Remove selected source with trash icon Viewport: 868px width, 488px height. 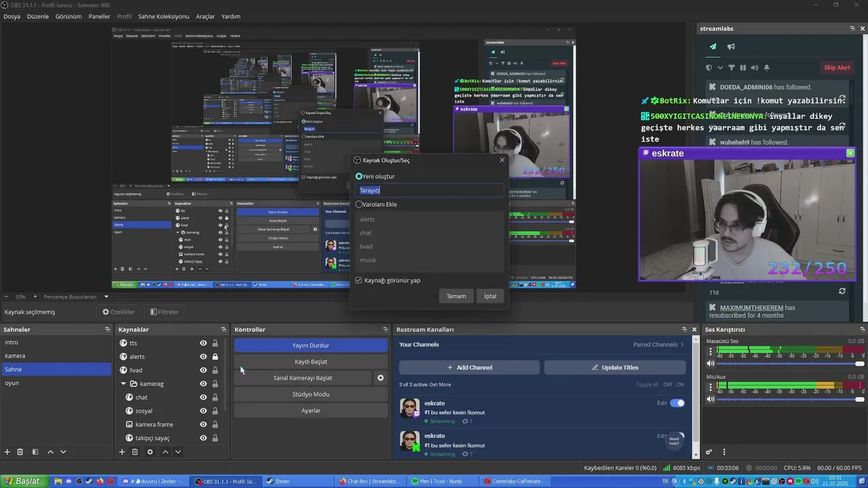[x=135, y=452]
